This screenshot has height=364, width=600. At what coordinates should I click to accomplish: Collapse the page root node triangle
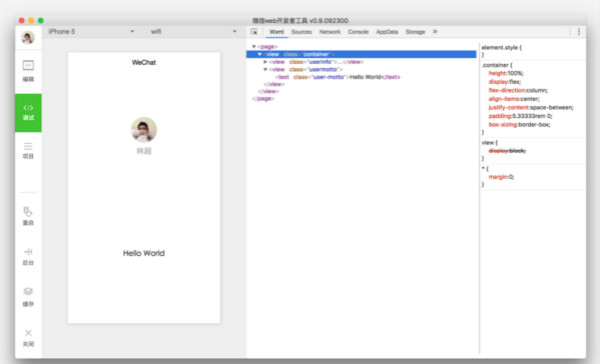tap(254, 46)
